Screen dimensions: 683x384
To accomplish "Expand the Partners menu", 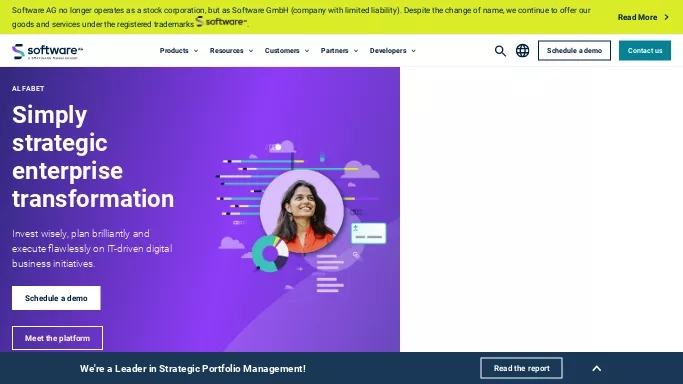I will coord(339,51).
